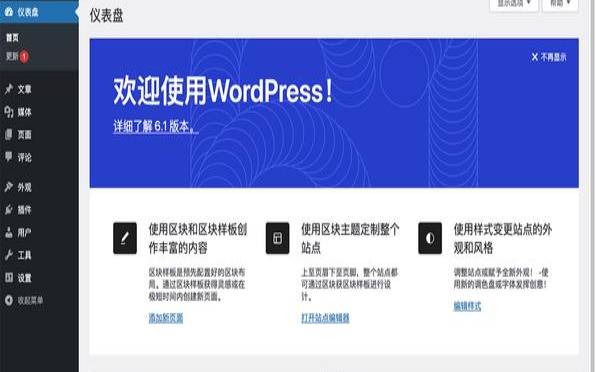Image resolution: width=596 pixels, height=372 pixels.
Task: Click the settings icon beside 设置
Action: tap(9, 278)
